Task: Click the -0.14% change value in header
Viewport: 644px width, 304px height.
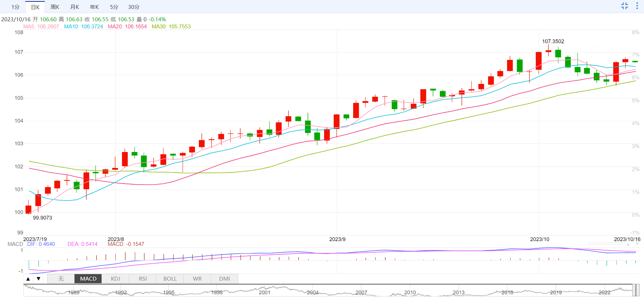Action: point(157,19)
